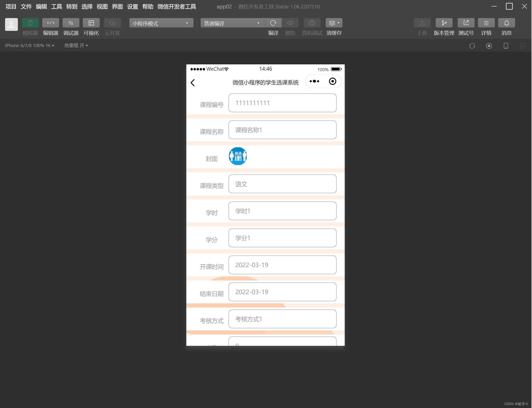Click the simulator phone device icon

click(506, 46)
